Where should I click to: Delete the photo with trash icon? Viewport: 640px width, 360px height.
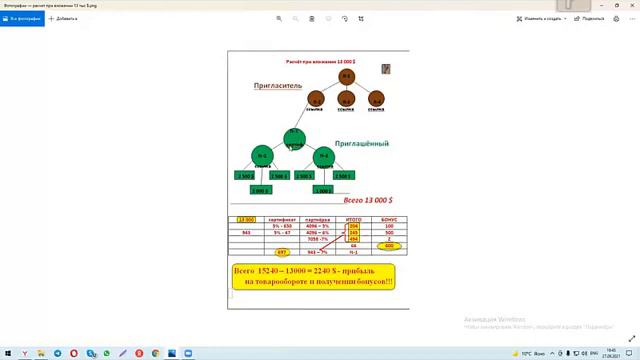[x=311, y=19]
